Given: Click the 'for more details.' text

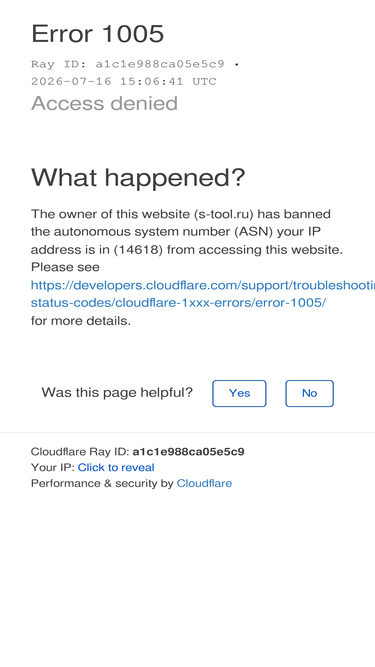Looking at the screenshot, I should point(81,321).
